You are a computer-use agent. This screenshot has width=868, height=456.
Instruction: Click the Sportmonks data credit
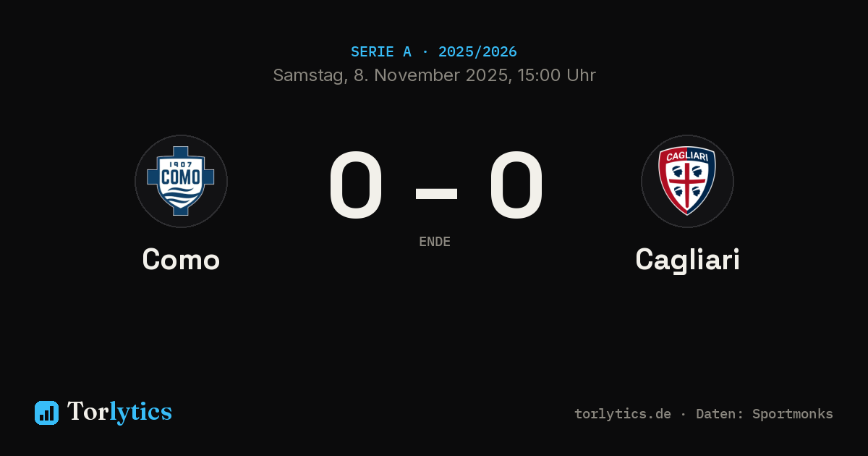point(793,414)
